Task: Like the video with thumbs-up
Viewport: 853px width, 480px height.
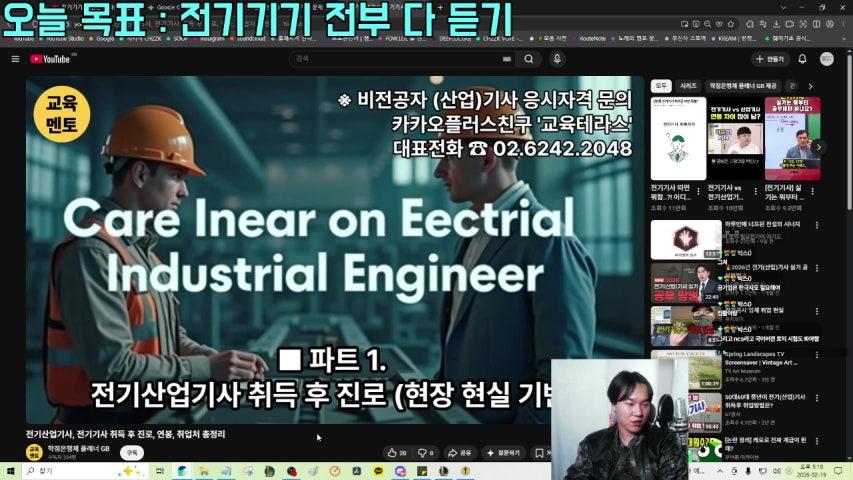Action: (397, 453)
